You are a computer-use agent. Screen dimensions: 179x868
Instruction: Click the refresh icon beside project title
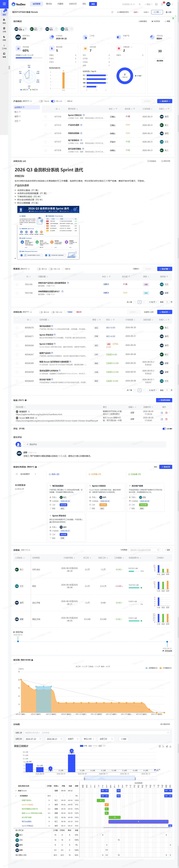(x=112, y=12)
